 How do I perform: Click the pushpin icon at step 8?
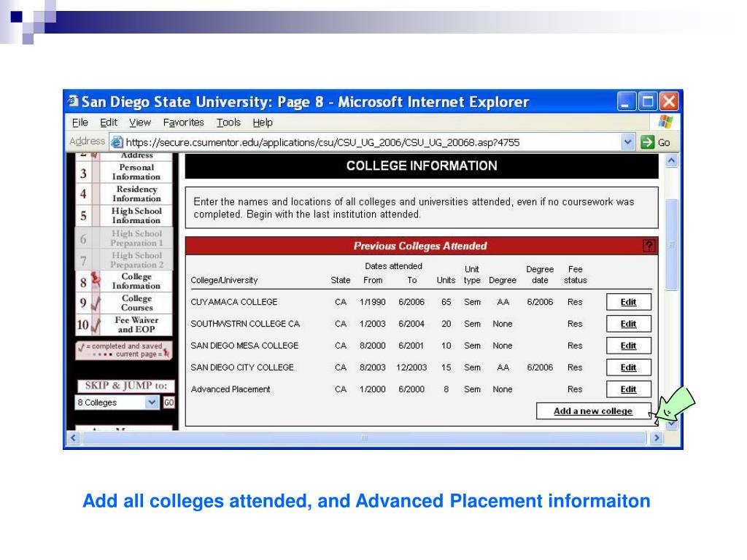tap(96, 281)
